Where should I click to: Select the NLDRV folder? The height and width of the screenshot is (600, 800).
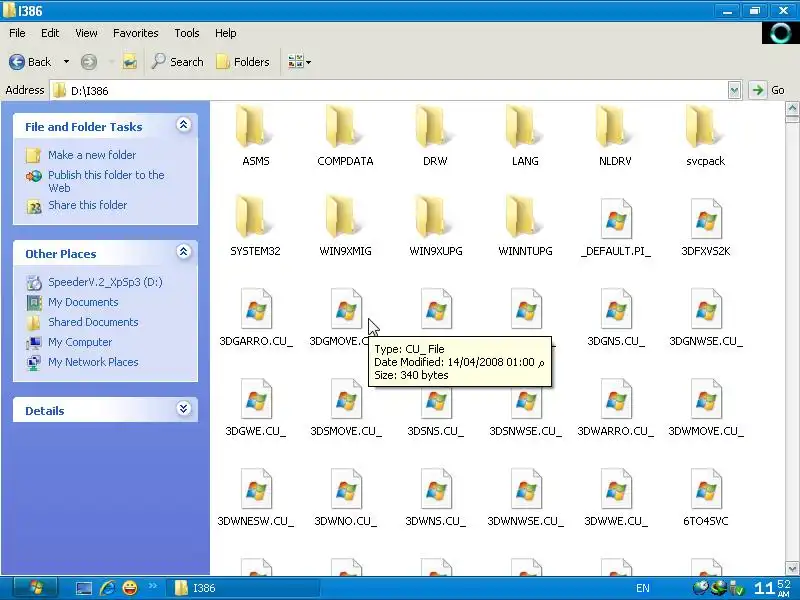click(615, 136)
